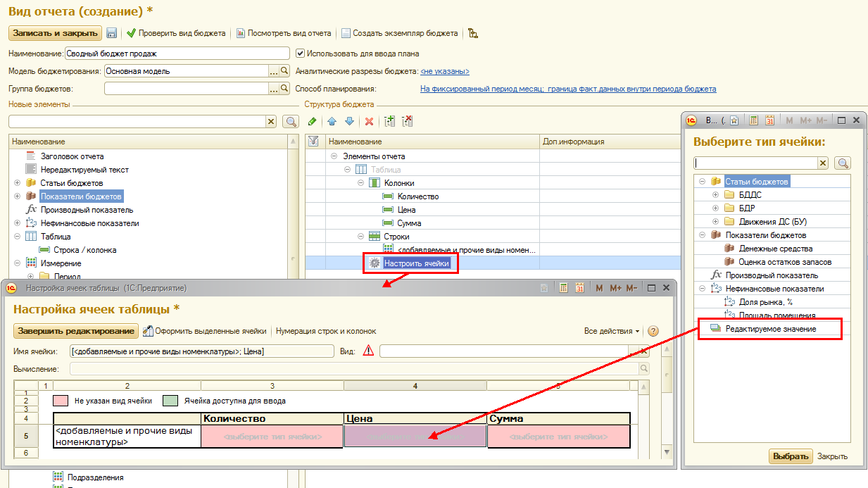Click the '<не указаны>' analytics link
868x488 pixels.
click(444, 71)
